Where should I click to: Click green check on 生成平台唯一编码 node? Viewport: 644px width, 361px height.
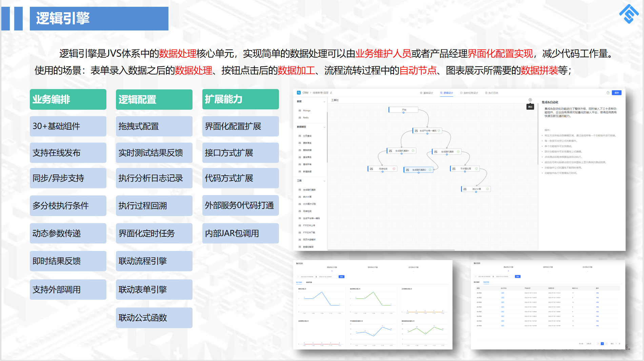click(439, 130)
